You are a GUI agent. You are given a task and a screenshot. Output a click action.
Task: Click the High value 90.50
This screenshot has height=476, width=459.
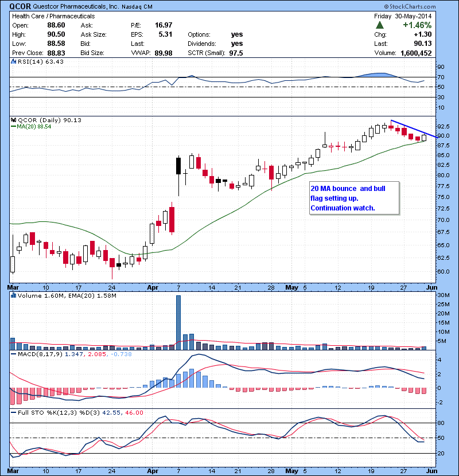click(56, 34)
